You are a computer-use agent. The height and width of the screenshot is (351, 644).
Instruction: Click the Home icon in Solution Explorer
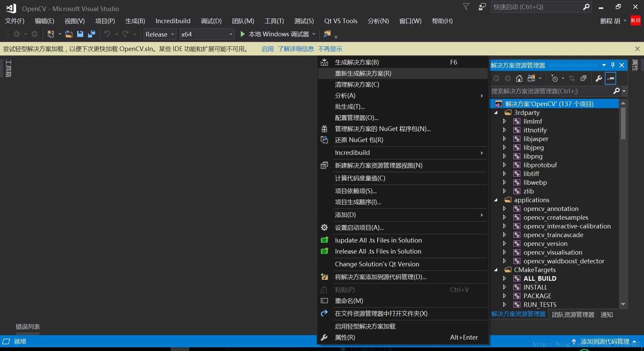coord(519,78)
